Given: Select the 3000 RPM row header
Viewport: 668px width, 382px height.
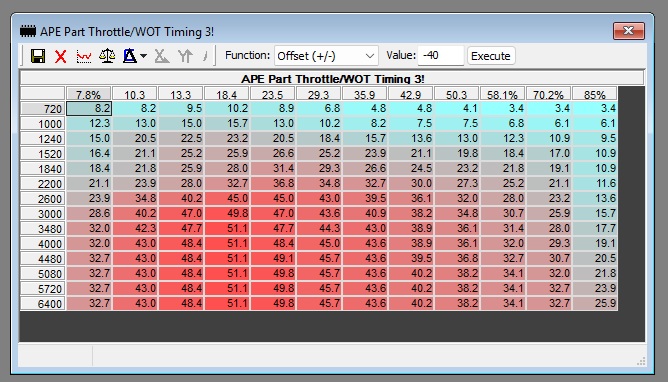Looking at the screenshot, I should coord(43,213).
